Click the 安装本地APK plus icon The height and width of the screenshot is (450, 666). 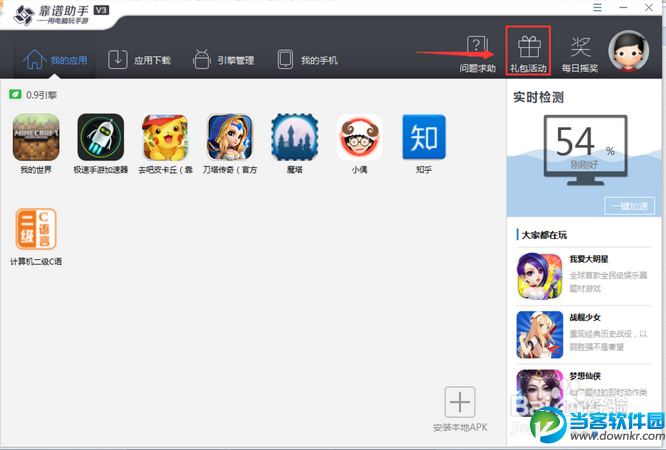coord(460,402)
